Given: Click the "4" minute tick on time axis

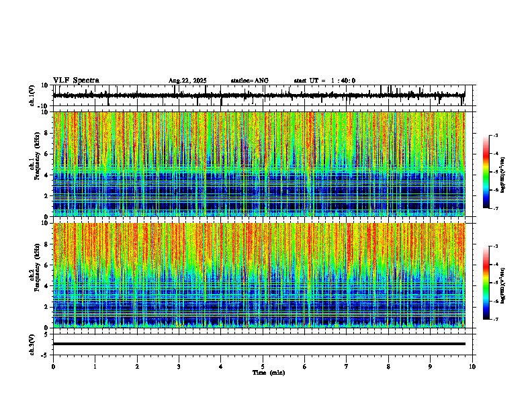Looking at the screenshot, I should 221,367.
